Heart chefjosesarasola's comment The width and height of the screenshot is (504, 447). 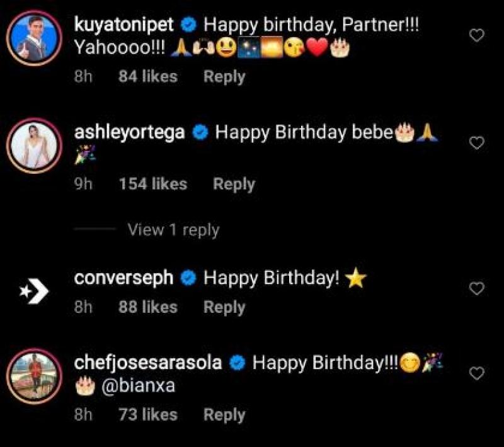tap(478, 373)
